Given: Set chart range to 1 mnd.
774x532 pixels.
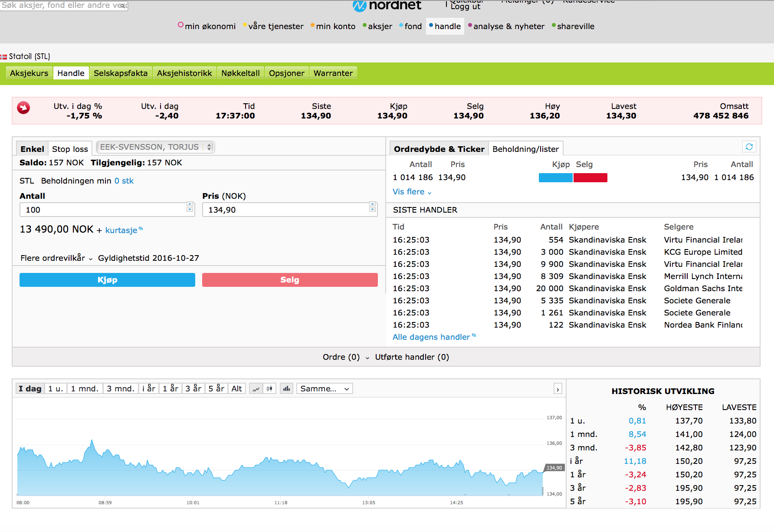Looking at the screenshot, I should 85,389.
